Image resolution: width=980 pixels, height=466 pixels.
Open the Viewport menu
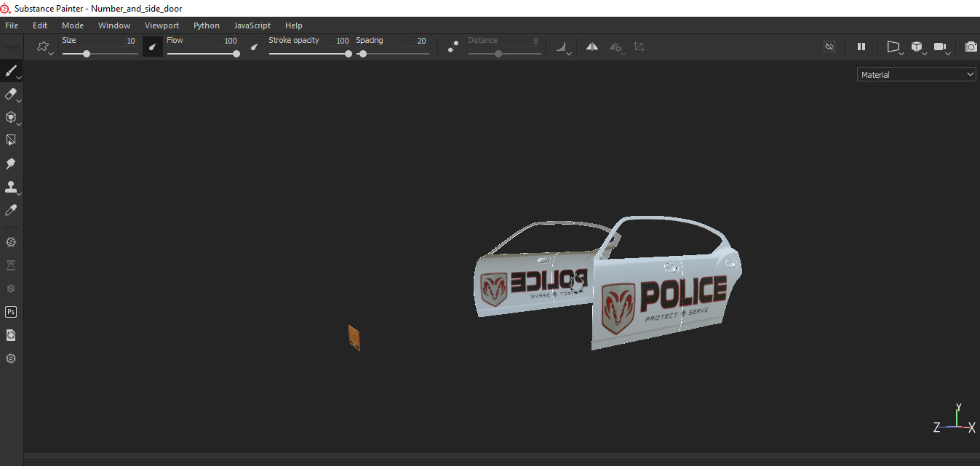(162, 25)
